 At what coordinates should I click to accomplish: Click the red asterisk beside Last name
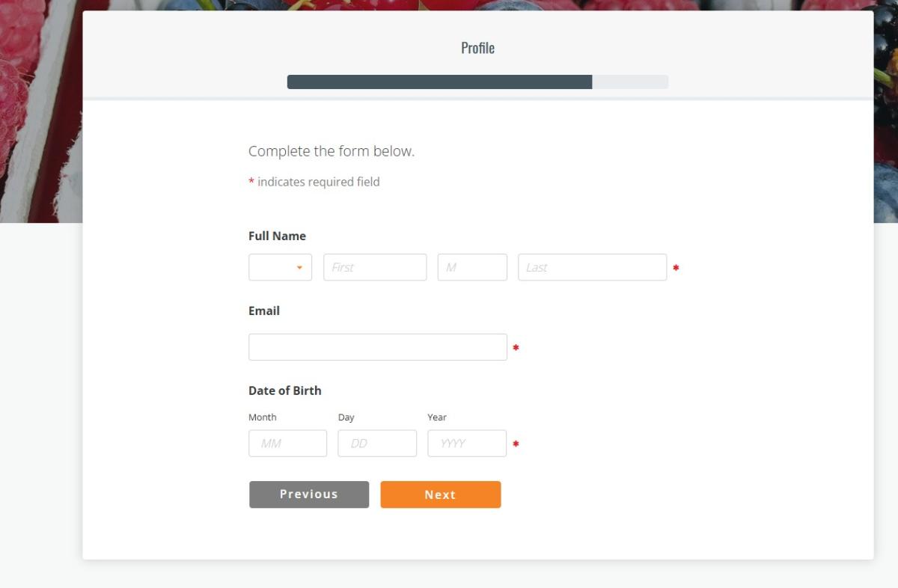676,268
